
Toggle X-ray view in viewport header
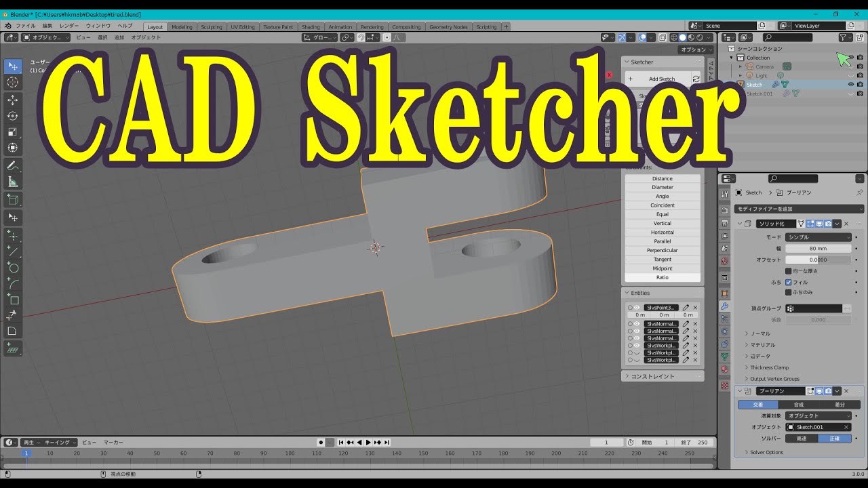pyautogui.click(x=663, y=38)
